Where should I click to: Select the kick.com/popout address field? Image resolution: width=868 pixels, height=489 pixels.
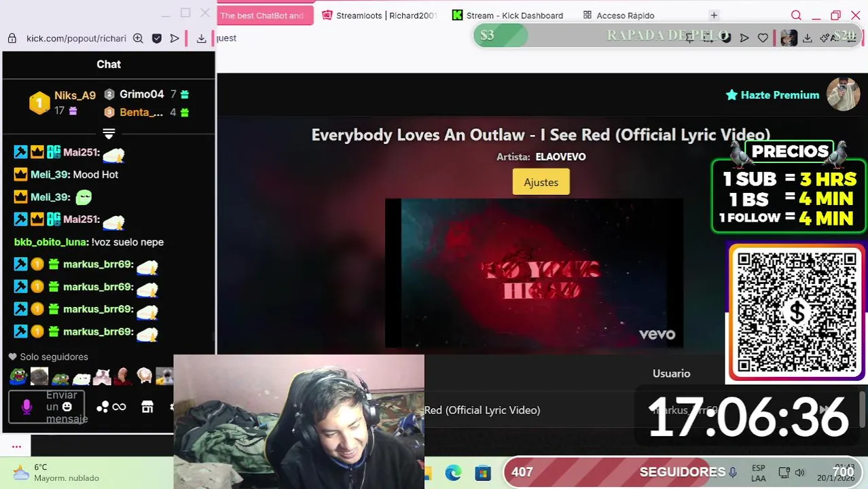point(76,39)
